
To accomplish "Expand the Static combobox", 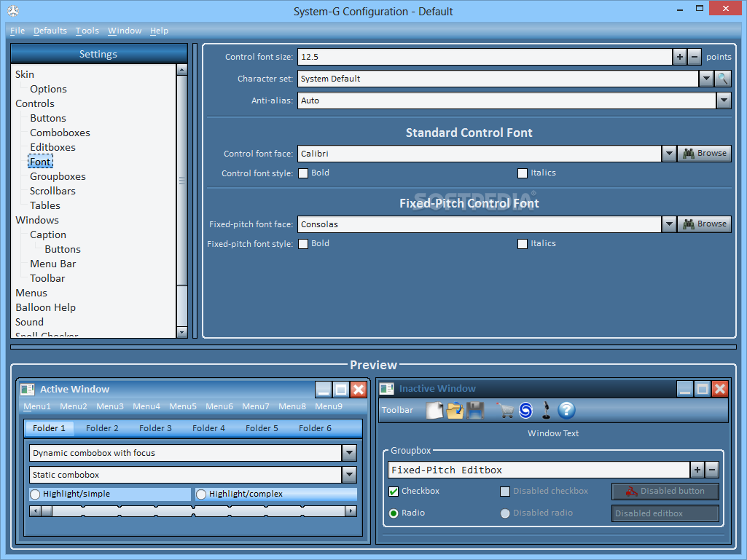I will pyautogui.click(x=349, y=475).
